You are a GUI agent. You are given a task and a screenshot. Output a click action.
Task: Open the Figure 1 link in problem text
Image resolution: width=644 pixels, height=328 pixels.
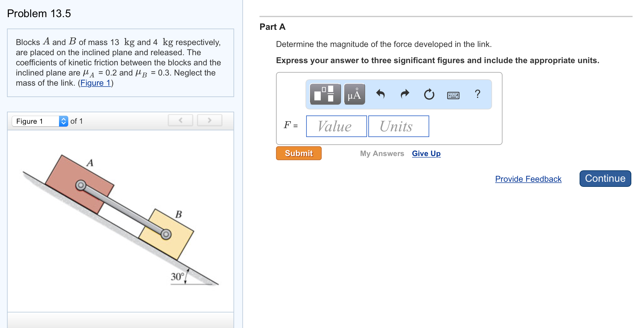[x=95, y=83]
